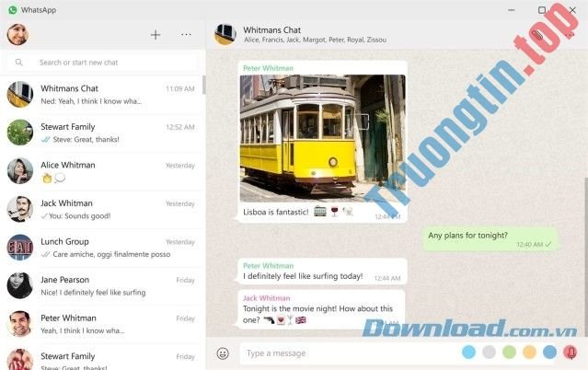
Task: Click the group members list under title
Action: [x=315, y=40]
